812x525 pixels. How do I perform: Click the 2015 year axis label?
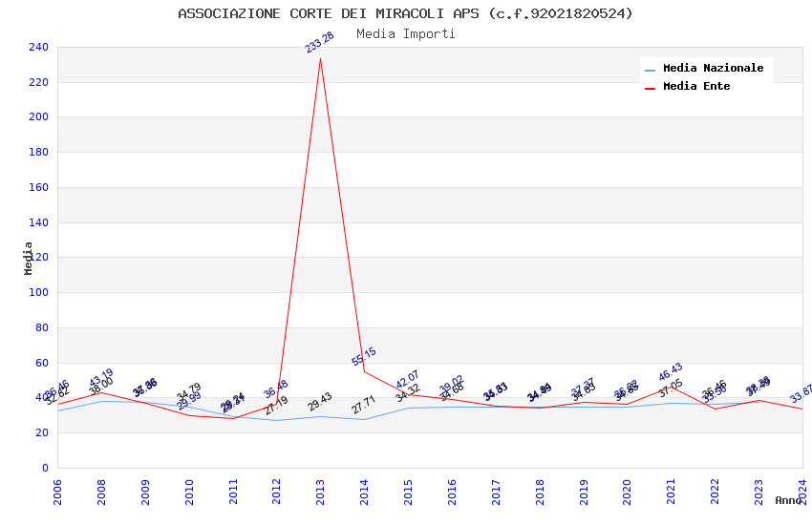[x=408, y=492]
